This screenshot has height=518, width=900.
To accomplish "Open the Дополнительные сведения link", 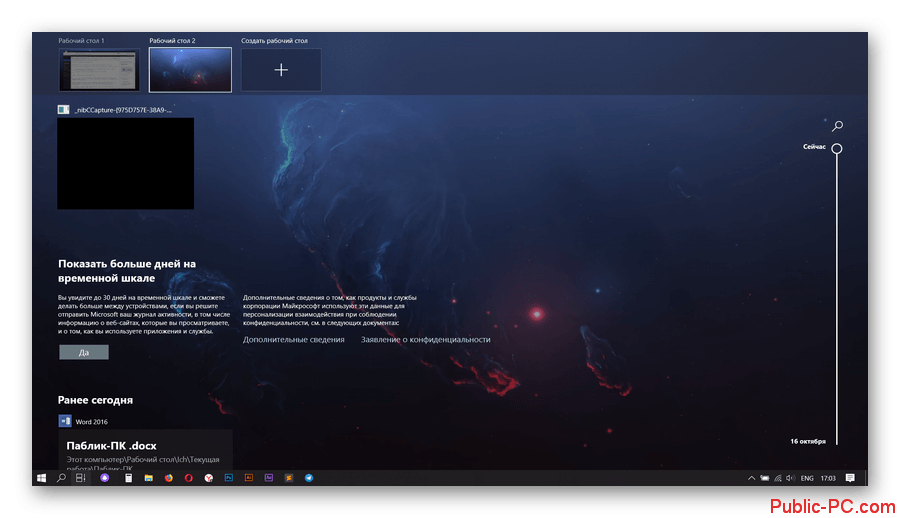I will pos(293,340).
